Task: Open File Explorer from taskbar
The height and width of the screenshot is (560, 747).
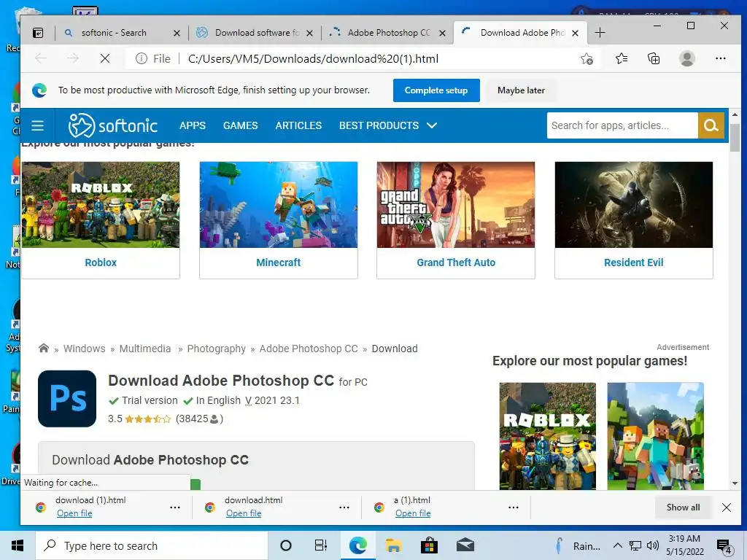Action: (393, 545)
